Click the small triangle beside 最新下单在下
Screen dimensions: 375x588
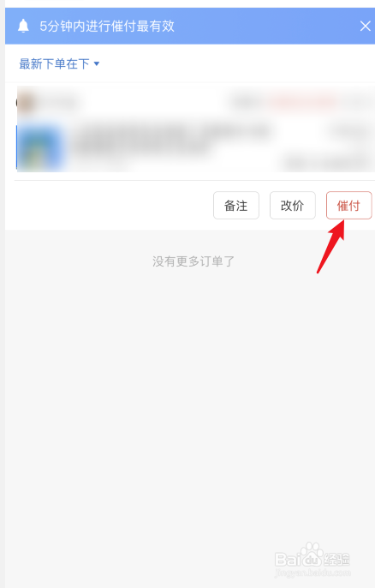pyautogui.click(x=96, y=63)
